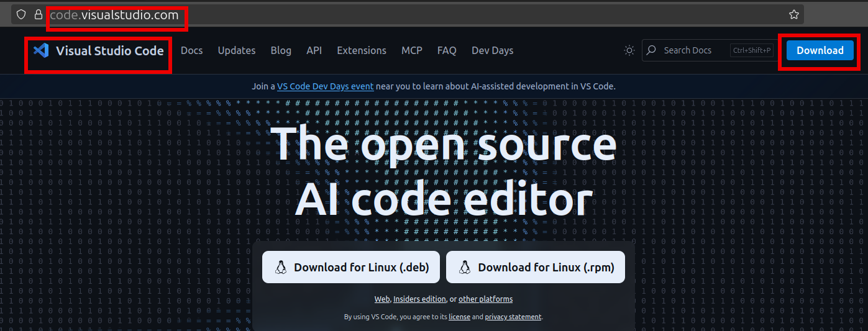Image resolution: width=868 pixels, height=331 pixels.
Task: Click the blue Download button
Action: click(820, 50)
